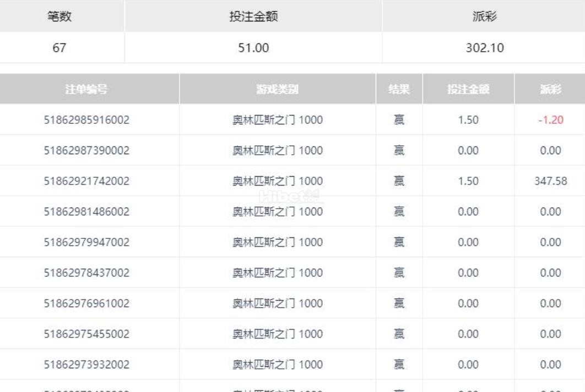Select the total payout value 302.10
The height and width of the screenshot is (392, 585).
485,48
